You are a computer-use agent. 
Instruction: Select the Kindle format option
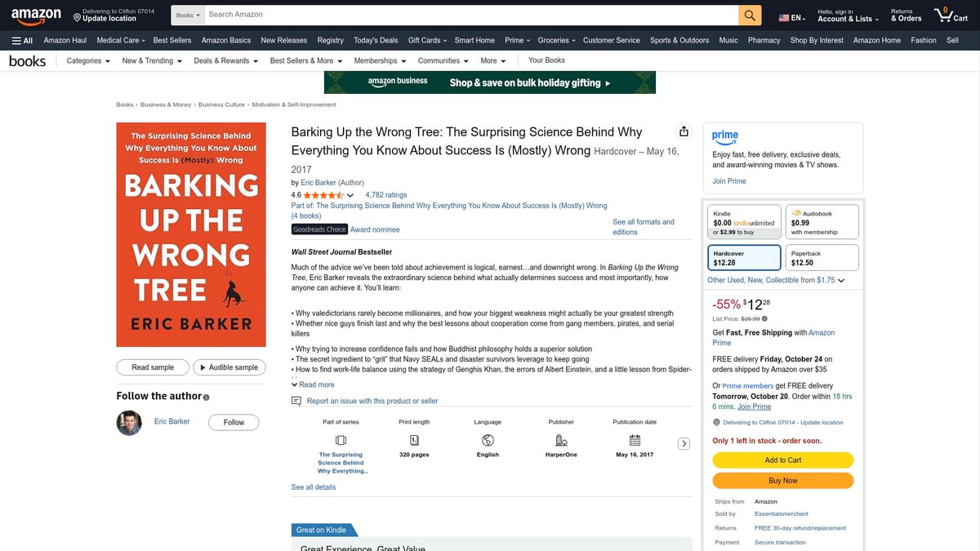pyautogui.click(x=743, y=222)
